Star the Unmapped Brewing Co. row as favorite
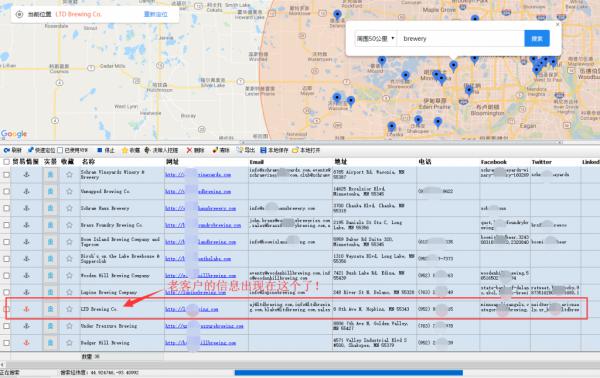Viewport: 600px width, 378px height. click(x=69, y=191)
